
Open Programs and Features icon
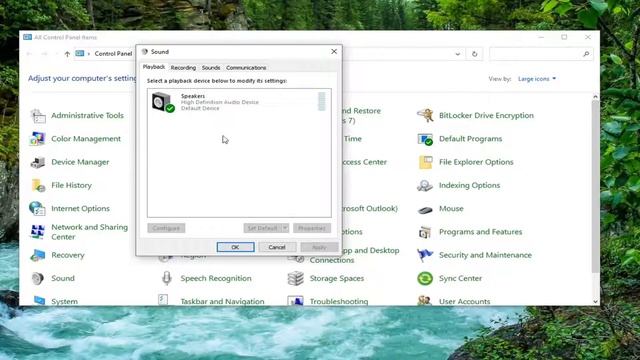point(424,232)
